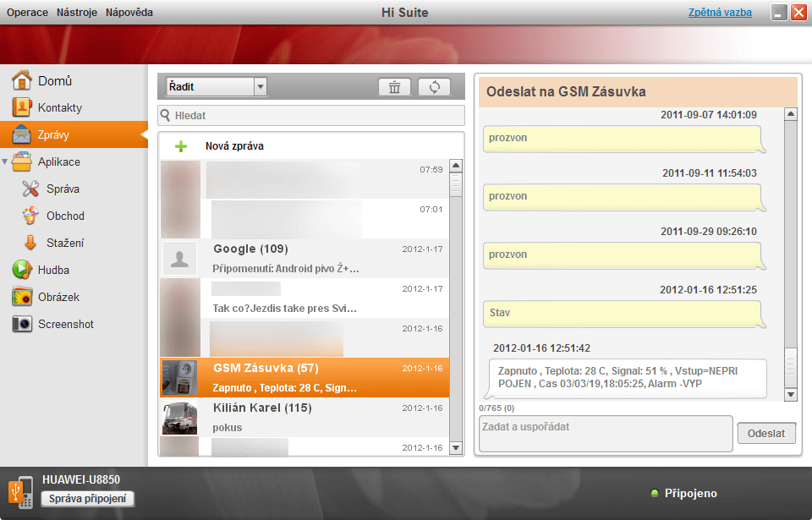Open the Nápověda menu

[129, 13]
